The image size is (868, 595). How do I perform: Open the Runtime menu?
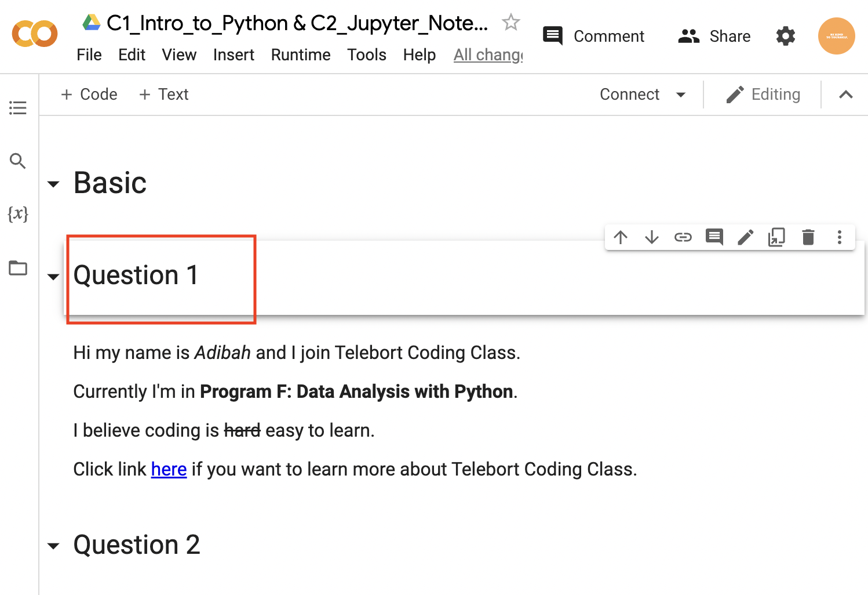click(301, 55)
